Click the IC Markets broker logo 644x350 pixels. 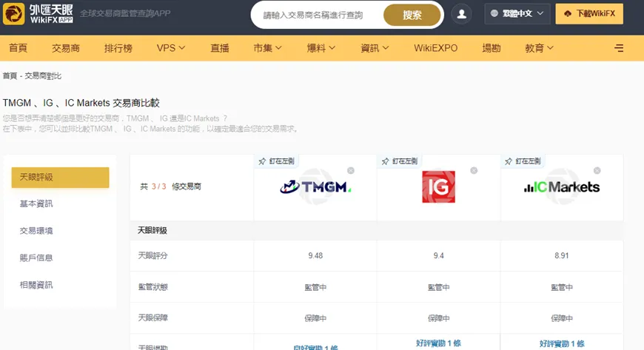(561, 187)
